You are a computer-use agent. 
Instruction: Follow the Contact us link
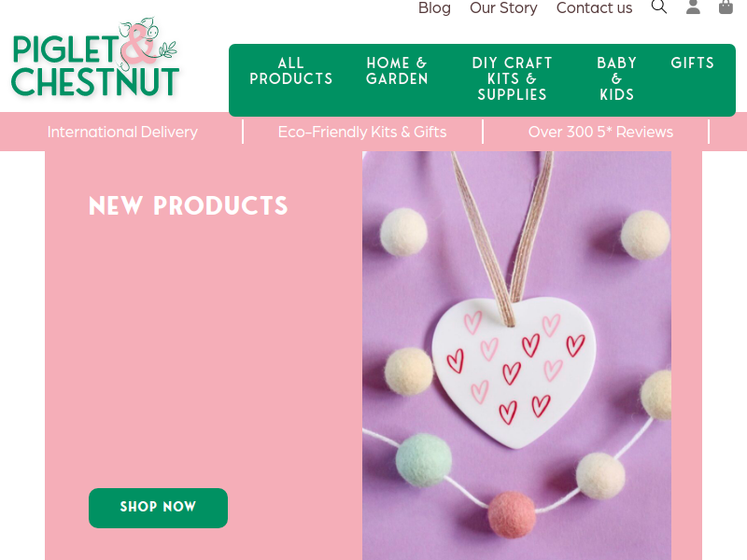click(594, 7)
